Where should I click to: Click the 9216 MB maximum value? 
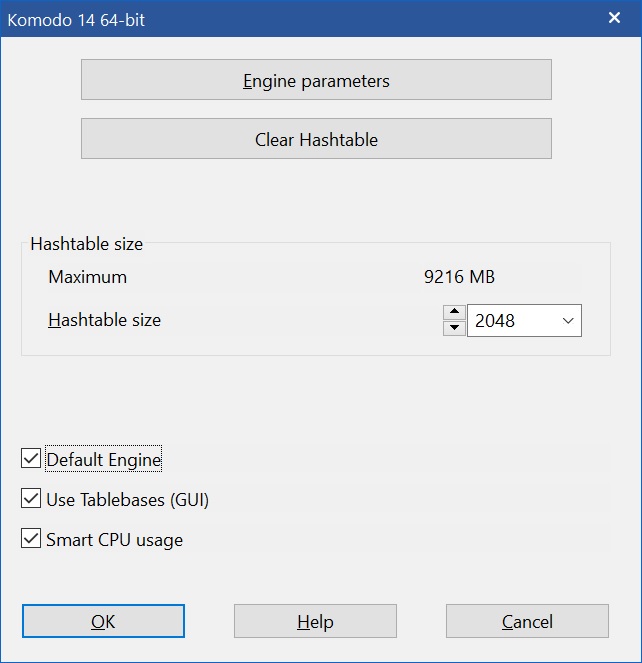(459, 277)
